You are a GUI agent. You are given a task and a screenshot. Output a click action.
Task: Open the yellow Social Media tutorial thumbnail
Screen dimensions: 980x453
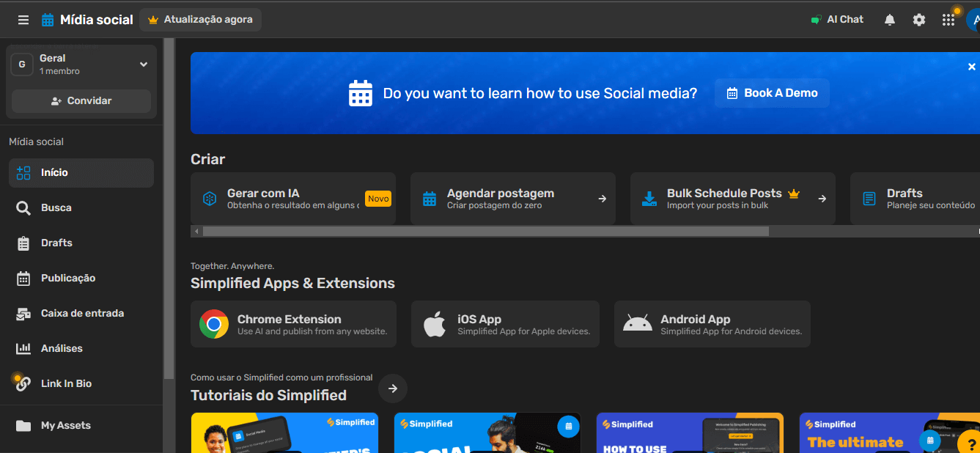(284, 433)
